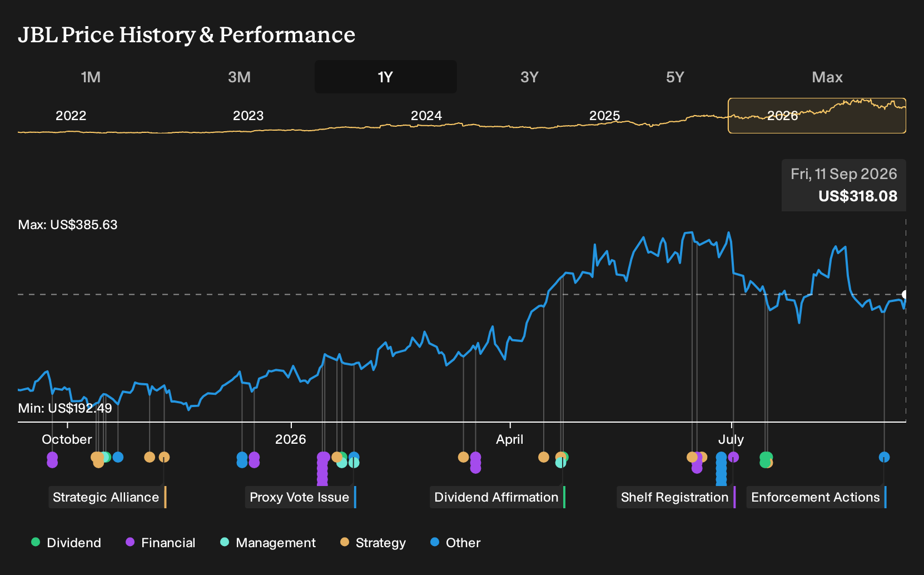Click the 2026 axis label on main chart

pyautogui.click(x=291, y=439)
